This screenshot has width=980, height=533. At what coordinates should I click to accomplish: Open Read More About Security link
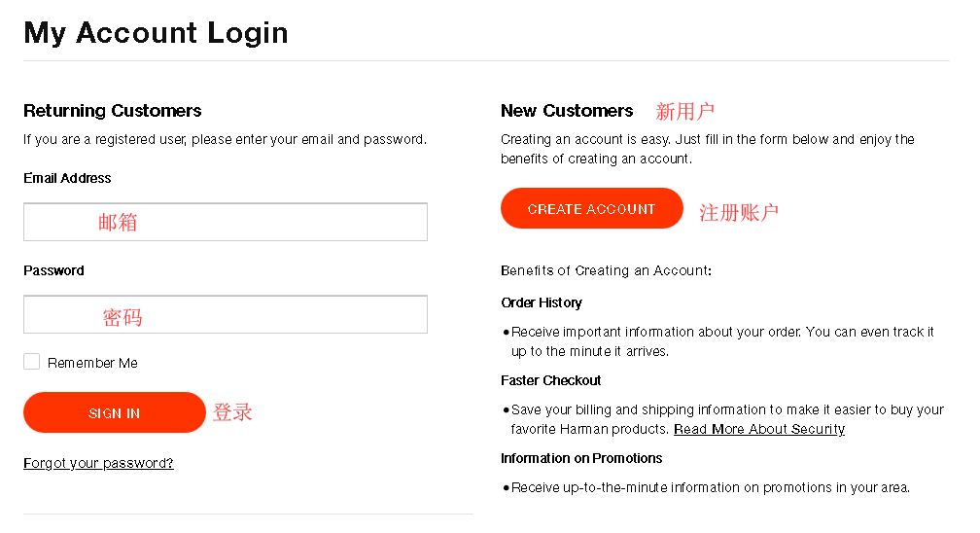click(758, 429)
